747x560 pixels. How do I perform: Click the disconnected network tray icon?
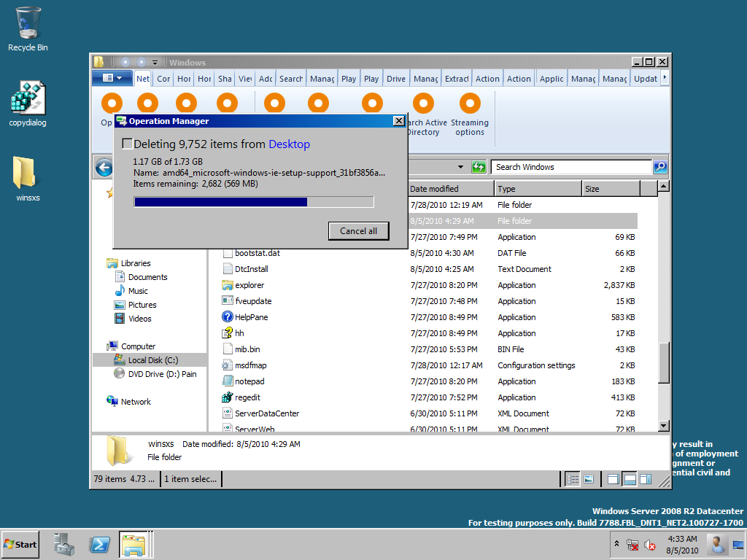click(x=632, y=544)
